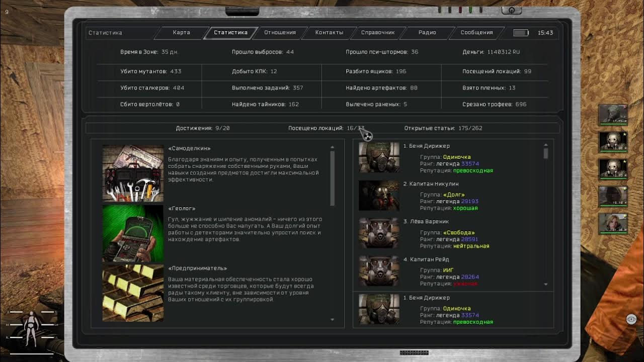Select Беня Дирижер portrait in ranking list
Image resolution: width=644 pixels, height=362 pixels.
point(379,157)
